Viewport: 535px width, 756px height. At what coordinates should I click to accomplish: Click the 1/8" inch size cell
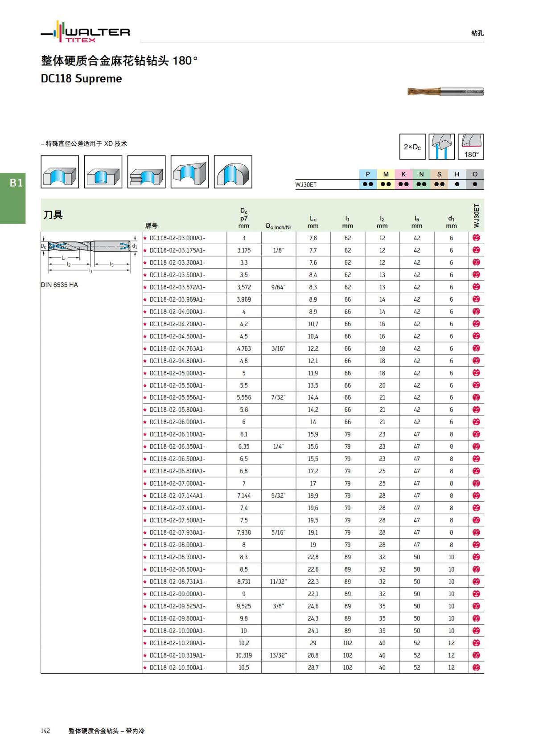[278, 250]
